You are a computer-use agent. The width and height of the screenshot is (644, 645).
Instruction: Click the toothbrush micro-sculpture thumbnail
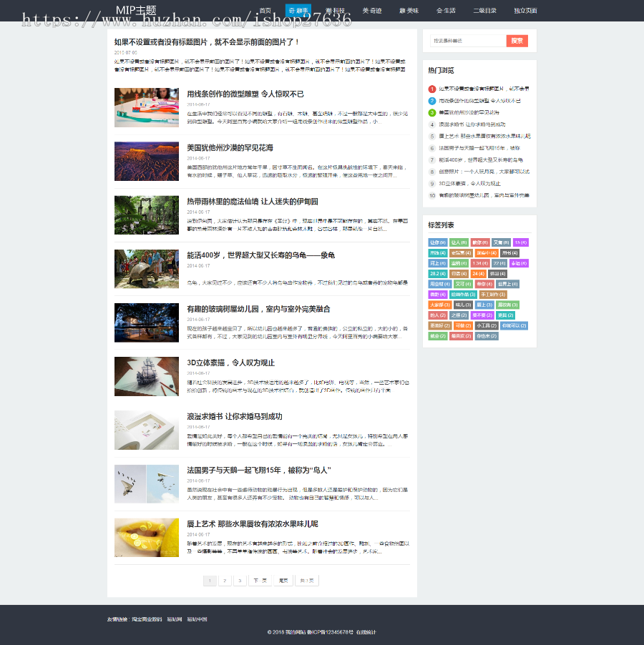[x=147, y=107]
